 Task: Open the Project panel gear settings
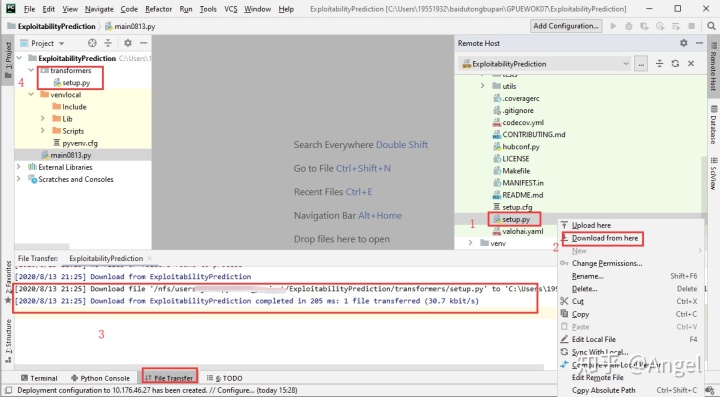click(x=128, y=43)
